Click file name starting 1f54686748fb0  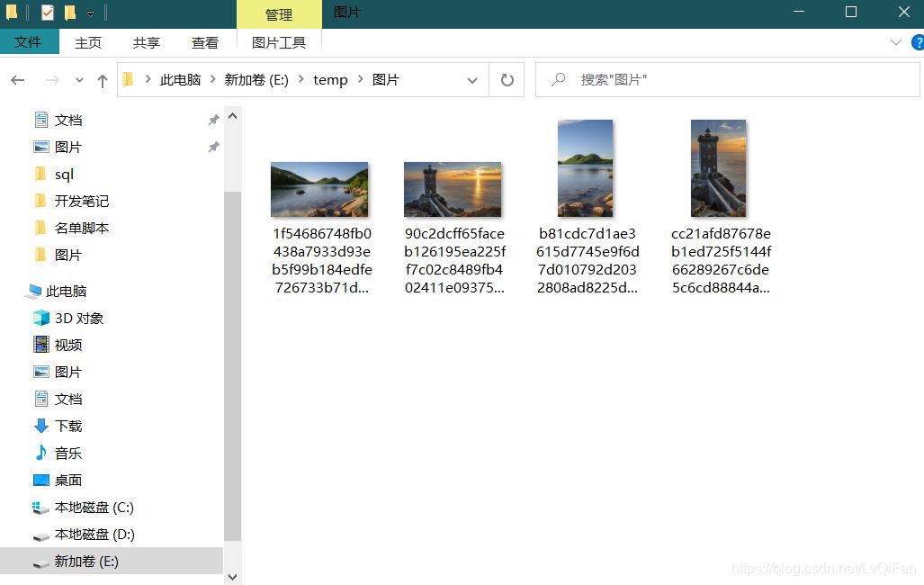[x=322, y=261]
